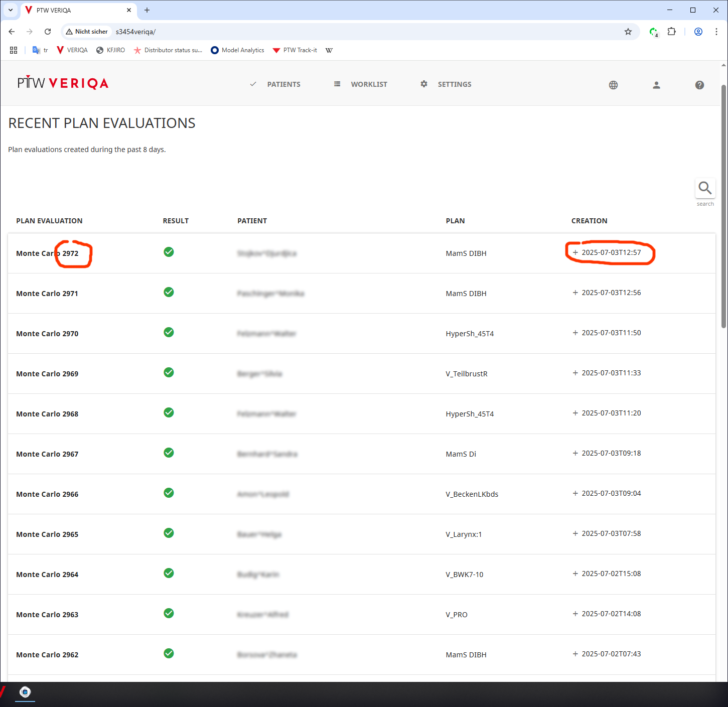Open Monte Carlo 2969 plan evaluation
Viewport: 728px width, 707px height.
[x=47, y=374]
